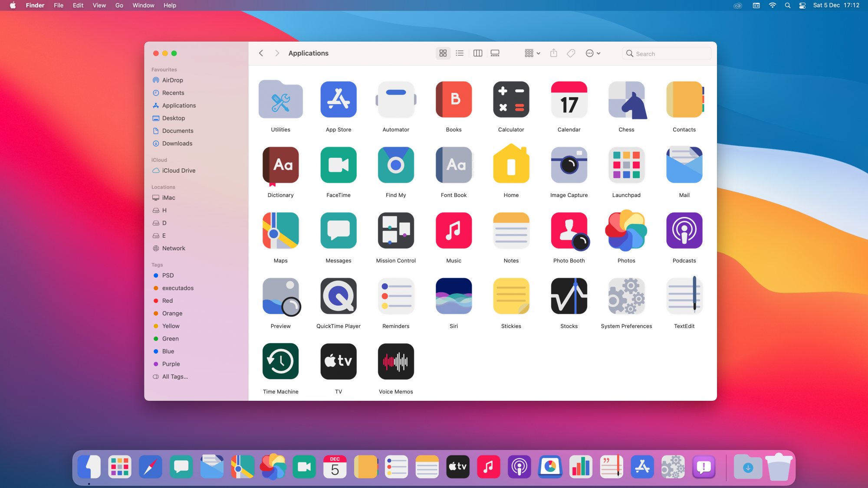Open the View menu
Viewport: 868px width, 488px height.
coord(99,5)
